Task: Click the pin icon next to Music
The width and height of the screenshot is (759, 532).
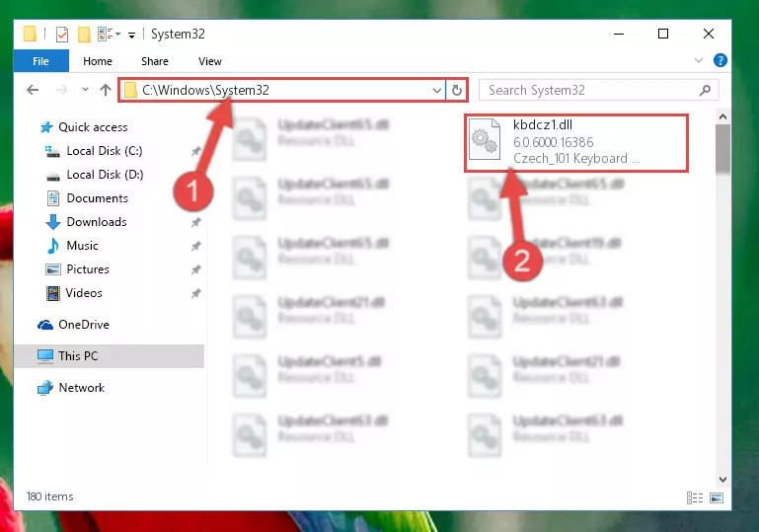Action: click(195, 247)
